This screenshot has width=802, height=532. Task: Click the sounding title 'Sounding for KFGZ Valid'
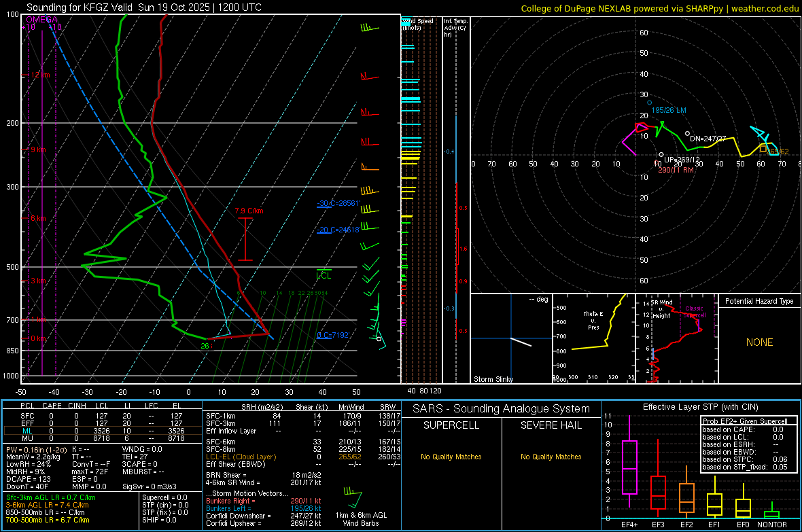click(80, 7)
